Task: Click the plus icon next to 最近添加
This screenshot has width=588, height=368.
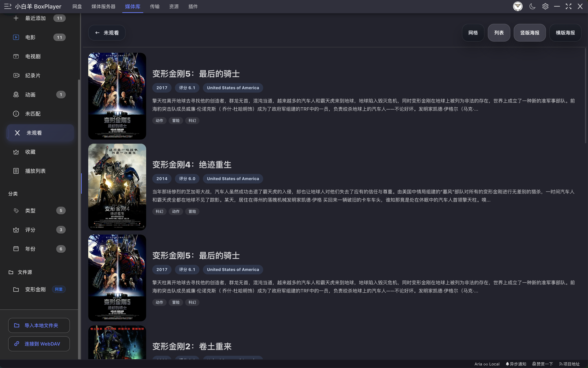Action: coord(16,18)
